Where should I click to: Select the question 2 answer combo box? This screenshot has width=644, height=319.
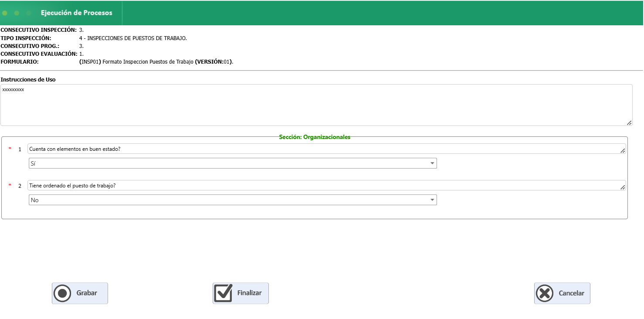pos(227,200)
